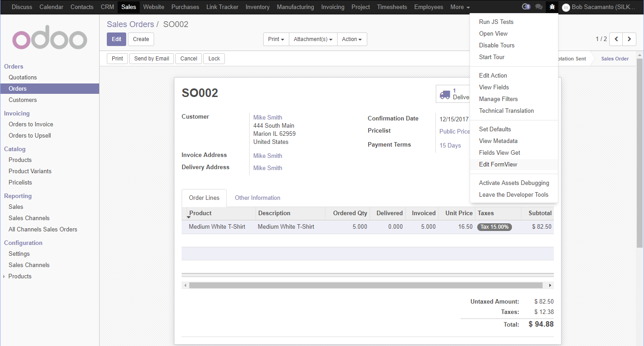
Task: Open the debug bug icon menu
Action: [552, 7]
